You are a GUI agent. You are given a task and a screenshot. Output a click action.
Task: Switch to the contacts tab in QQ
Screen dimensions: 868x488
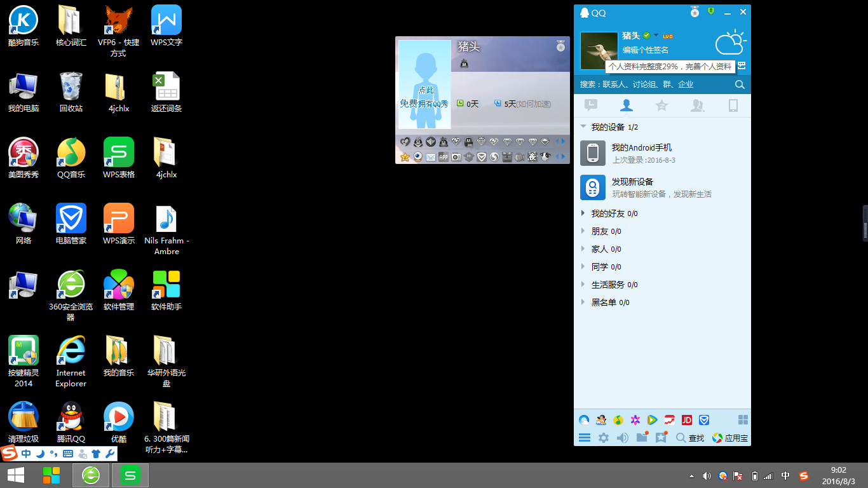(627, 105)
